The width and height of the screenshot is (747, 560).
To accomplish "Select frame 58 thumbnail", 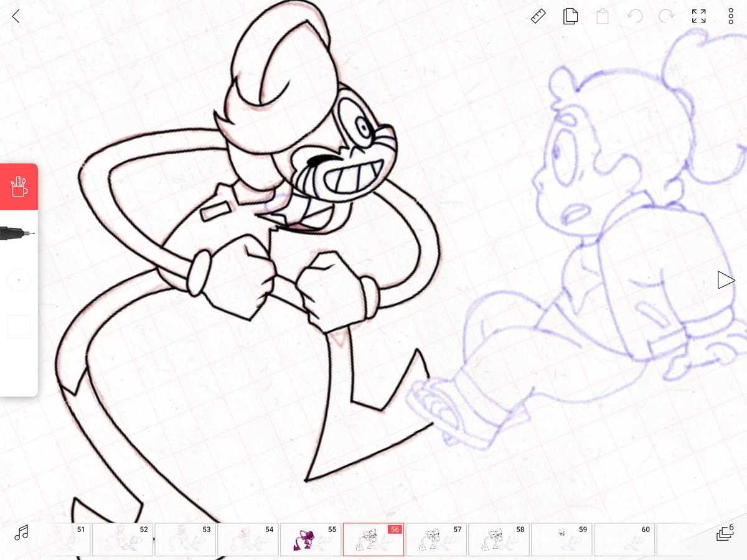I will click(499, 539).
